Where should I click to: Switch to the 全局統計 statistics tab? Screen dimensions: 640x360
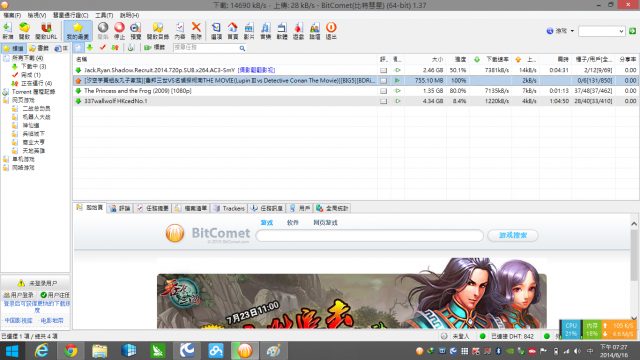332,208
